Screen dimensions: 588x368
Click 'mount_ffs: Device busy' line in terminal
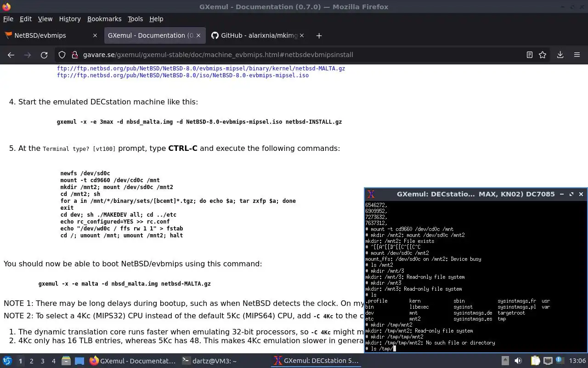coord(423,259)
